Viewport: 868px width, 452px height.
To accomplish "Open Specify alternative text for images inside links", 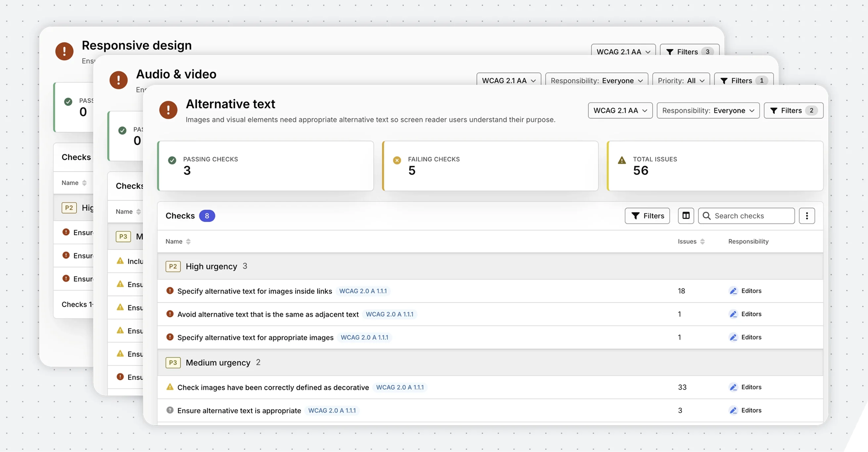I will pos(254,291).
